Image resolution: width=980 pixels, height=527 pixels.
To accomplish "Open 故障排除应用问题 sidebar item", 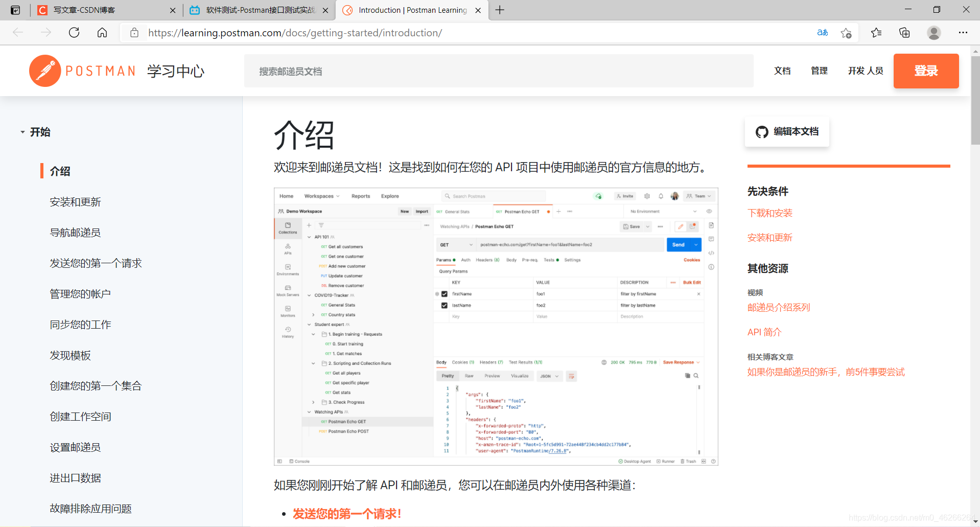I will tap(90, 509).
